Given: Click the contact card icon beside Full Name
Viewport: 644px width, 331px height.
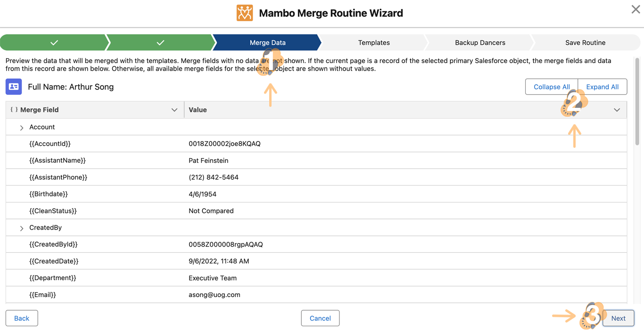Looking at the screenshot, I should [14, 87].
